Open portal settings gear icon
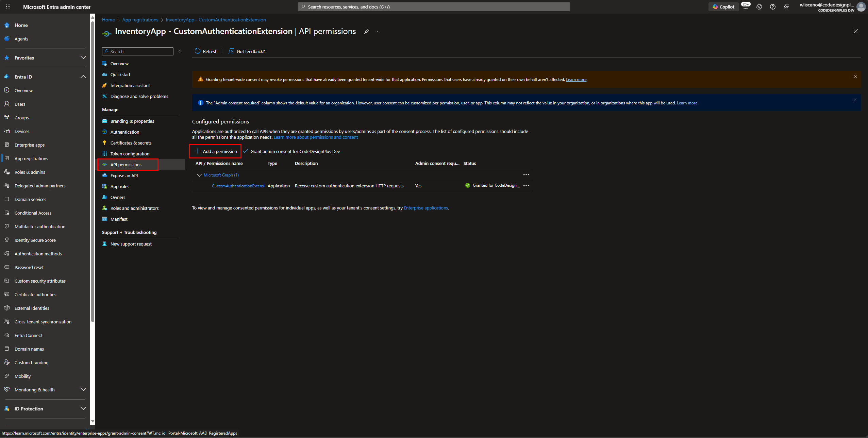Screen dimensions: 868x438 [759, 7]
